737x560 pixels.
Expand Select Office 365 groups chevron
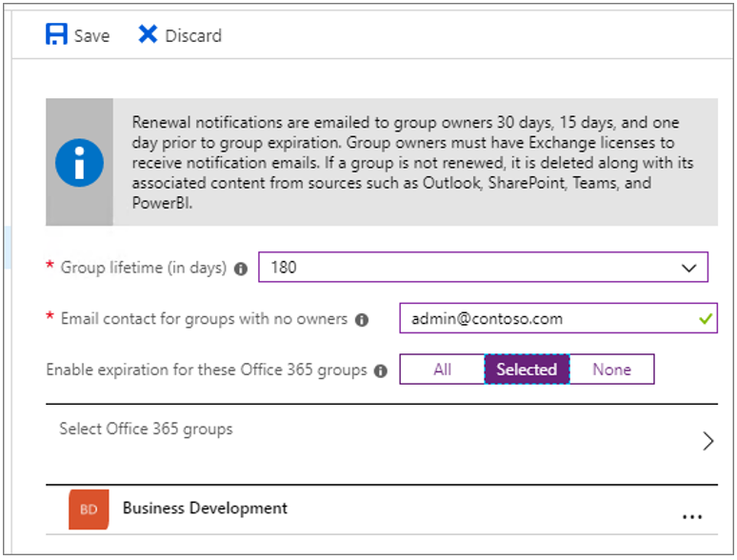pos(707,441)
